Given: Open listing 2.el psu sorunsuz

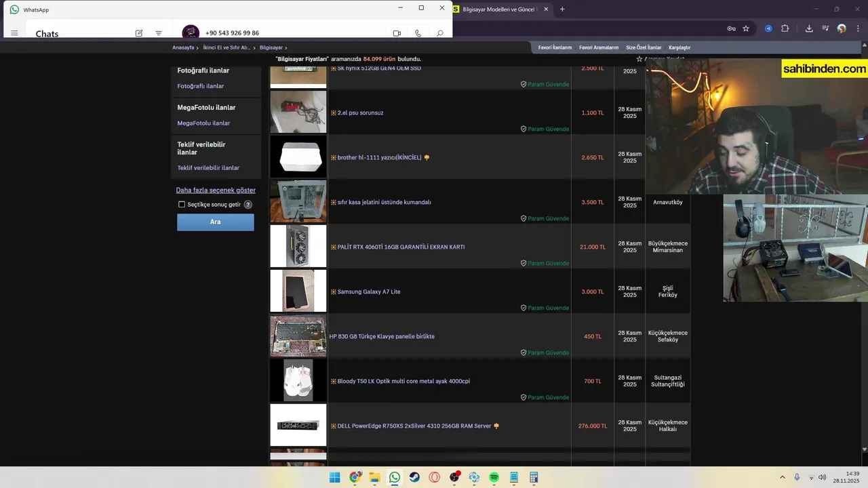Looking at the screenshot, I should pyautogui.click(x=360, y=113).
